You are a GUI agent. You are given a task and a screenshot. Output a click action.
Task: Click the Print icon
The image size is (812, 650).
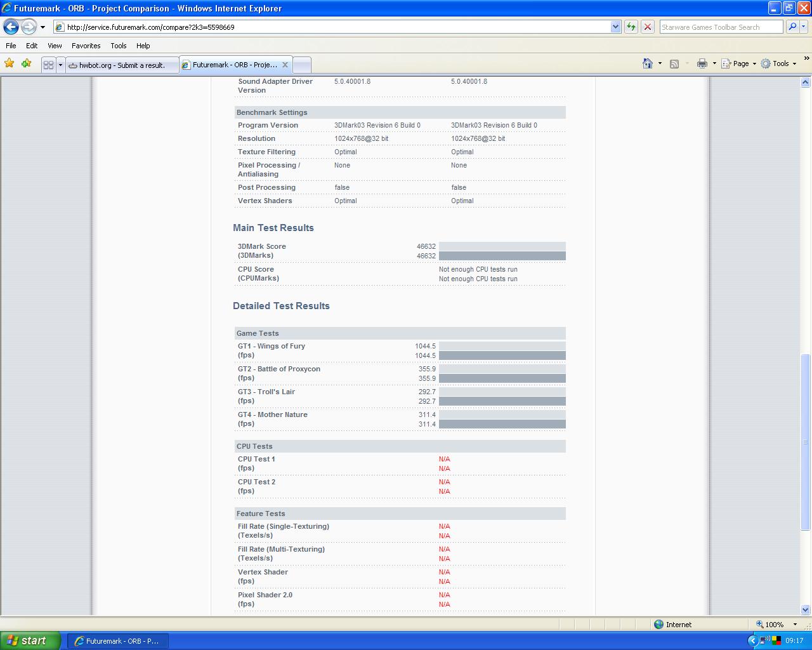click(x=702, y=63)
